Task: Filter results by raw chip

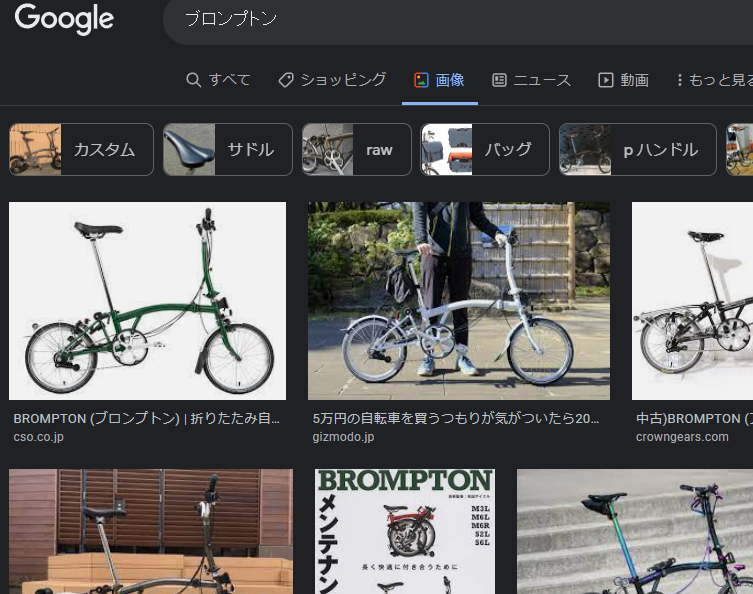Action: click(x=357, y=149)
